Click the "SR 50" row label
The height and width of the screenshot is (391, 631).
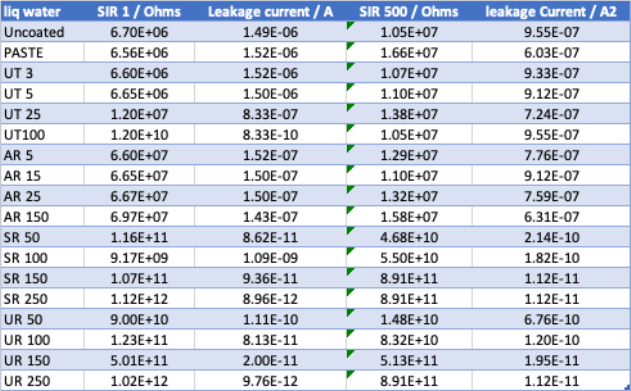[x=22, y=237]
